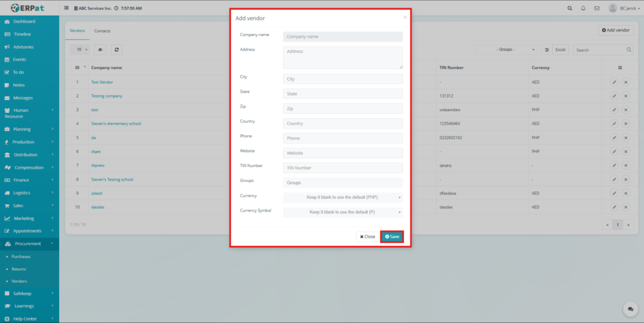
Task: Click the table refresh icon
Action: [x=116, y=50]
